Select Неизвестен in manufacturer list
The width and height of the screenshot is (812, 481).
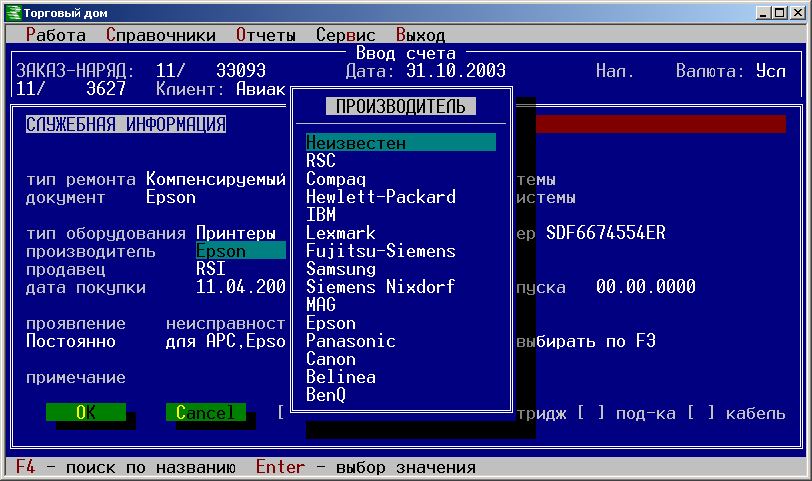(401, 142)
